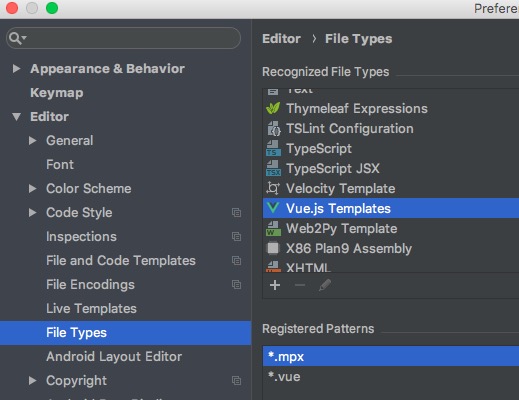The height and width of the screenshot is (400, 519).
Task: Click the search magnifier dropdown icon
Action: (x=17, y=38)
